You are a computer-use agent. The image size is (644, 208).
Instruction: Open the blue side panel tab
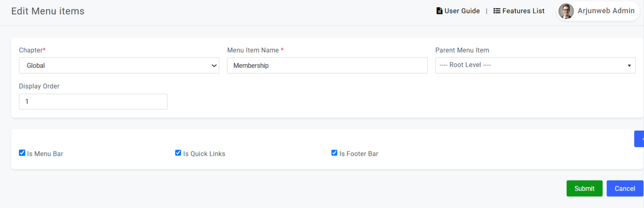point(639,139)
